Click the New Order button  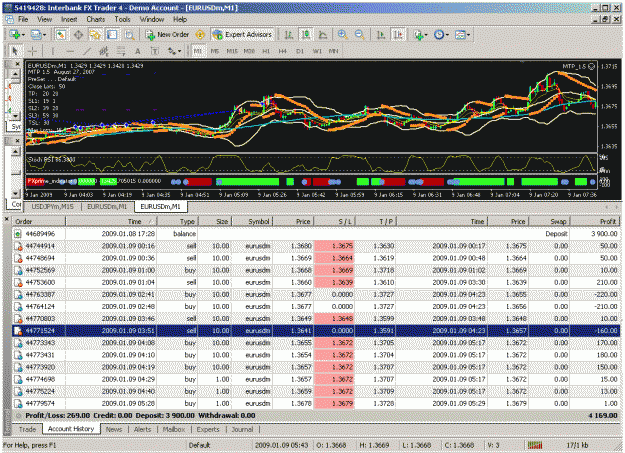click(167, 35)
